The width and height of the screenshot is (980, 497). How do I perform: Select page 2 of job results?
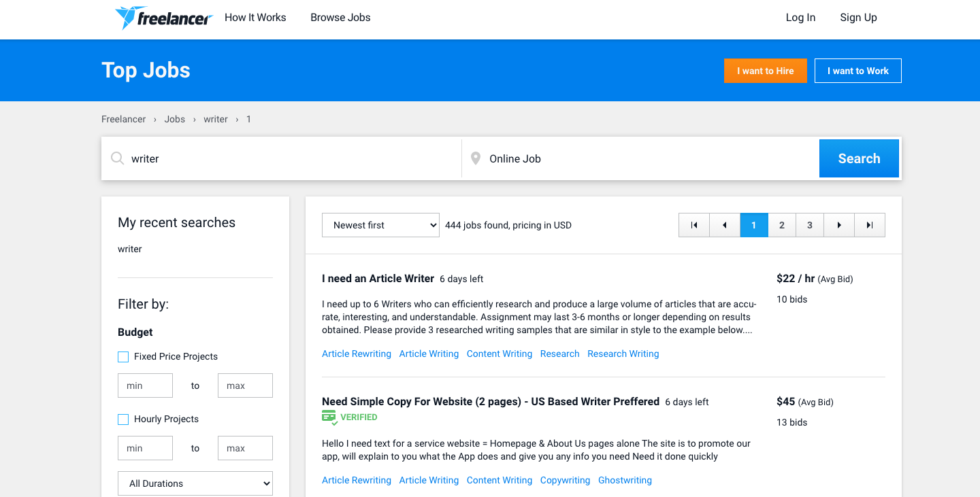(782, 225)
